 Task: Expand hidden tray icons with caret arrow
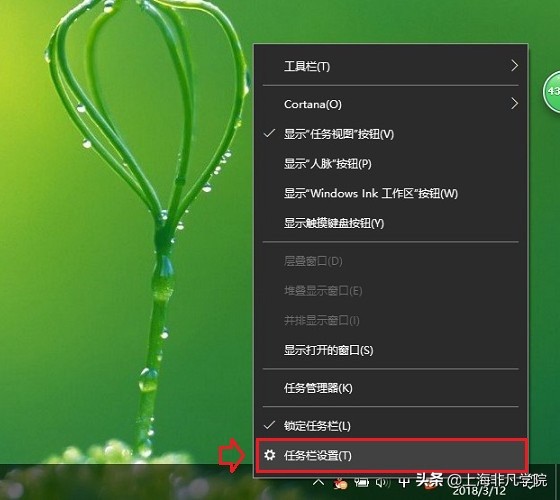pos(319,482)
